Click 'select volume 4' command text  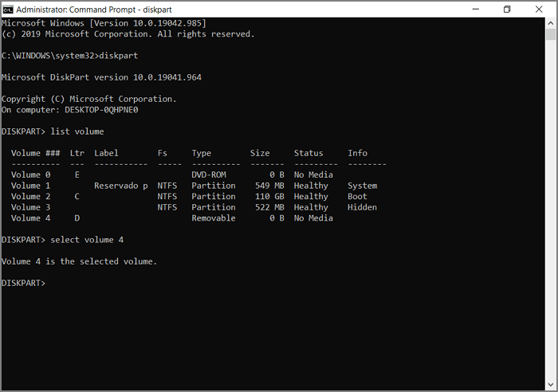87,240
